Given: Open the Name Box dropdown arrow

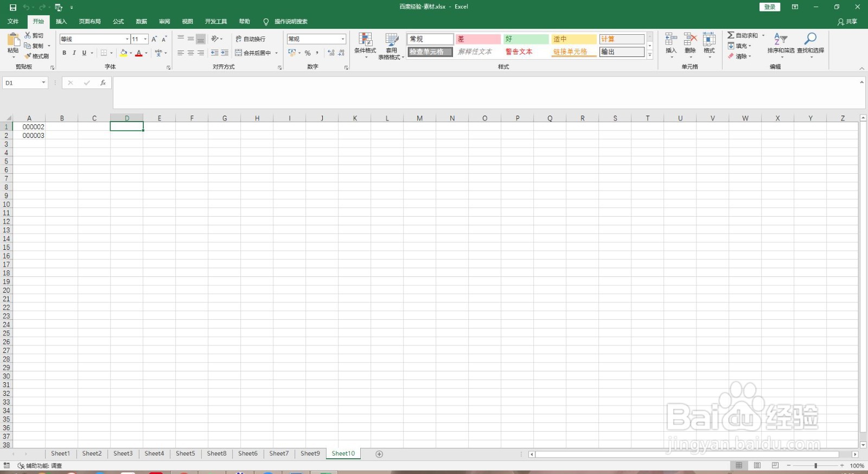Looking at the screenshot, I should (x=43, y=83).
